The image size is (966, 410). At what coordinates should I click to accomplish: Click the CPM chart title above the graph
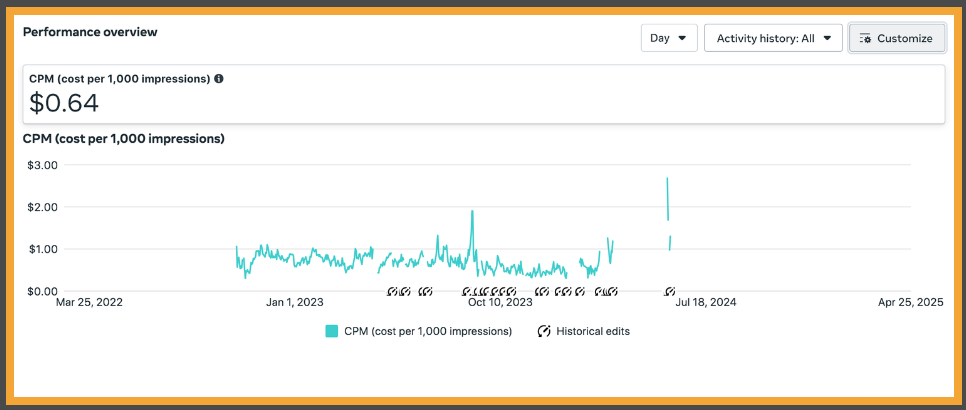[123, 139]
